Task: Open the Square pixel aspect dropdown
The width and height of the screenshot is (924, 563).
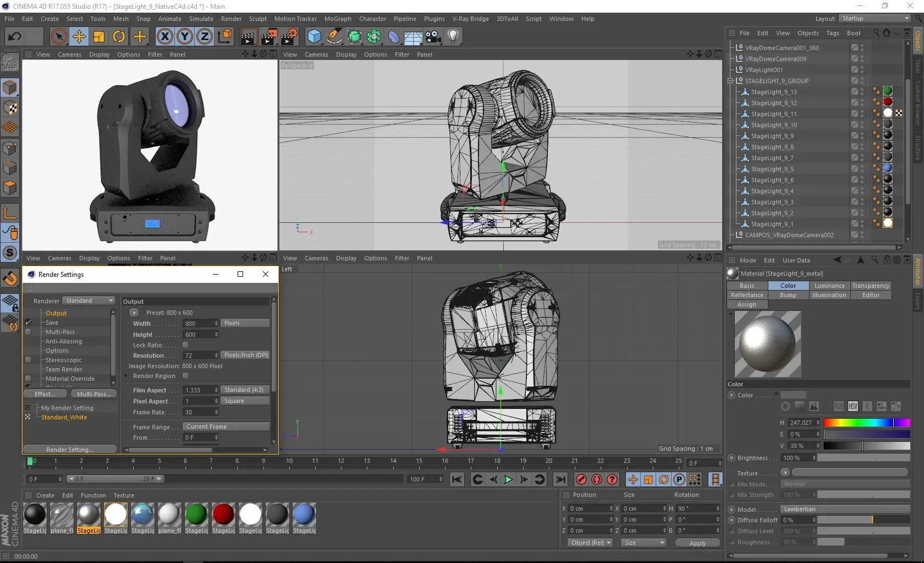Action: 245,401
